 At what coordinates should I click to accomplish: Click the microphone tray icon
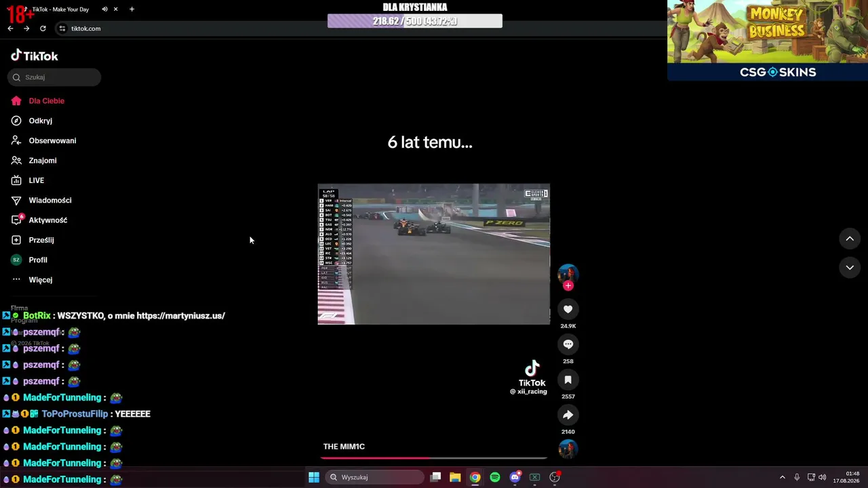[797, 477]
